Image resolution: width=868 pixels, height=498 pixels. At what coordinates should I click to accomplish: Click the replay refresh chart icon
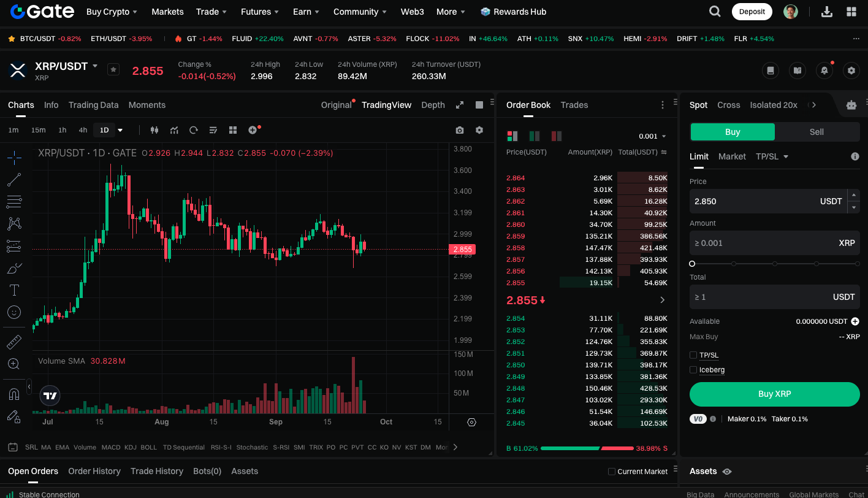(194, 130)
